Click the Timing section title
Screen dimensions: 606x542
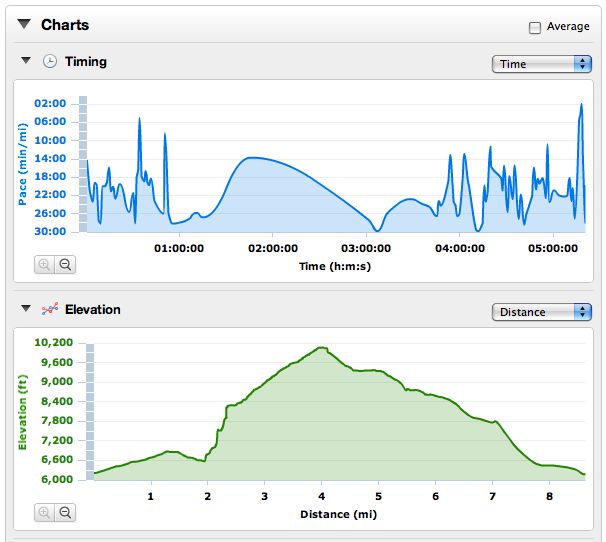click(86, 61)
